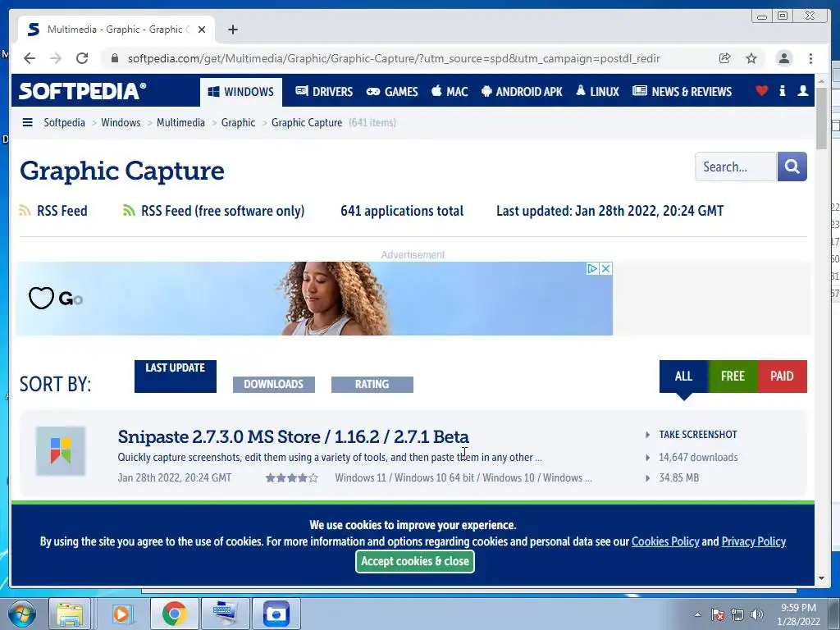Open the Drivers section
Image resolution: width=840 pixels, height=630 pixels.
(324, 92)
